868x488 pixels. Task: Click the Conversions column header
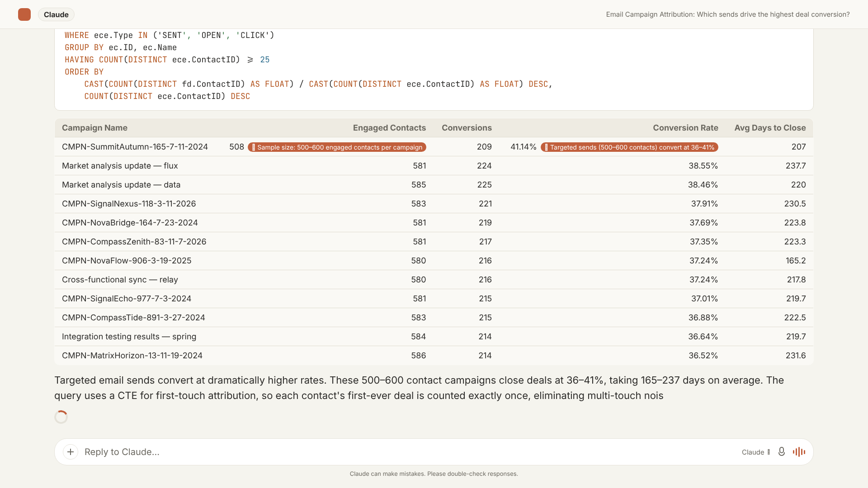point(467,128)
